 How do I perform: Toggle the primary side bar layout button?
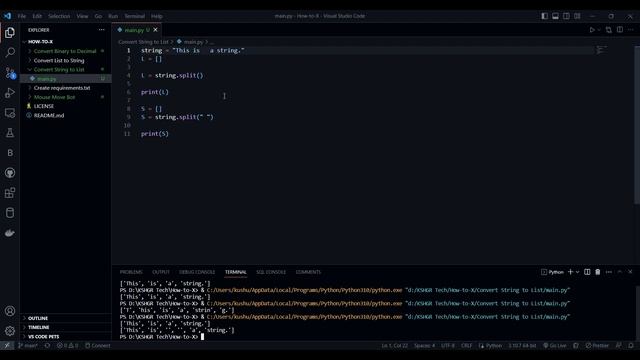(x=544, y=16)
